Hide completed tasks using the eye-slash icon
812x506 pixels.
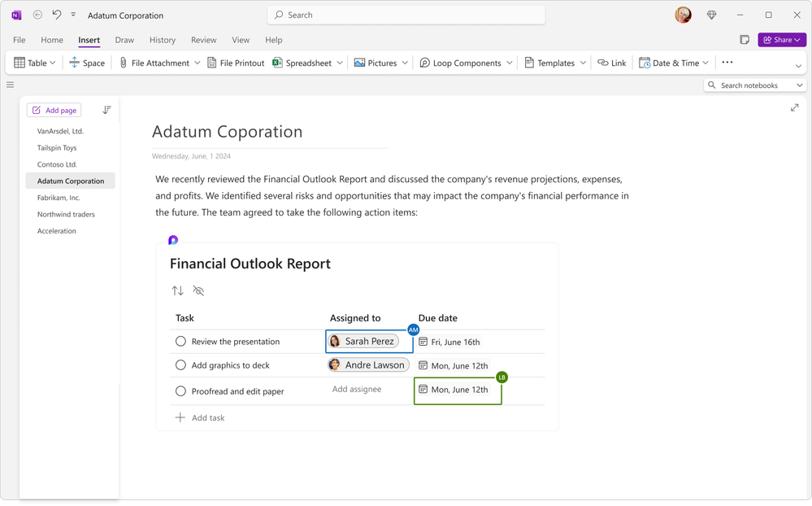[x=198, y=290]
